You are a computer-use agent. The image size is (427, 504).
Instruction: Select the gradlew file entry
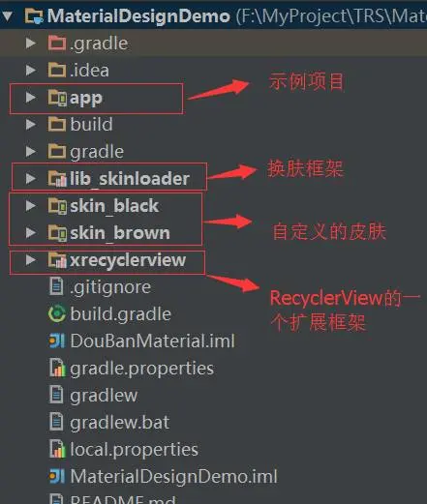[104, 395]
